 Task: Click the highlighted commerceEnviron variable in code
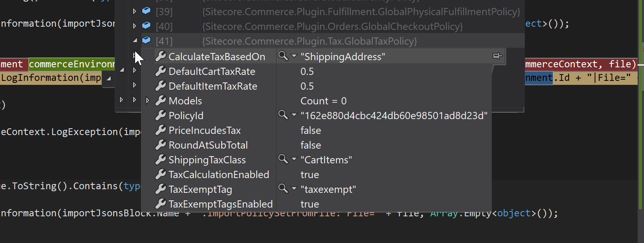pos(72,64)
